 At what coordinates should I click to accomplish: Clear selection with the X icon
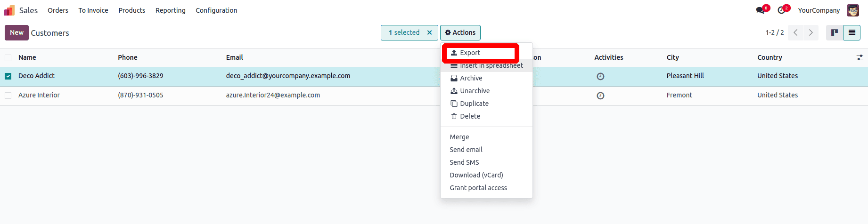tap(429, 32)
